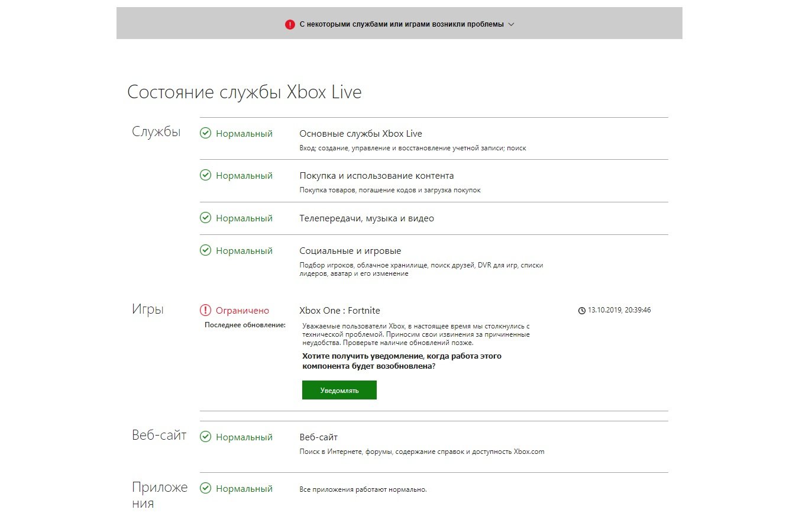Click green checkmark for Покупка и использование контента
The height and width of the screenshot is (519, 812).
(x=205, y=175)
